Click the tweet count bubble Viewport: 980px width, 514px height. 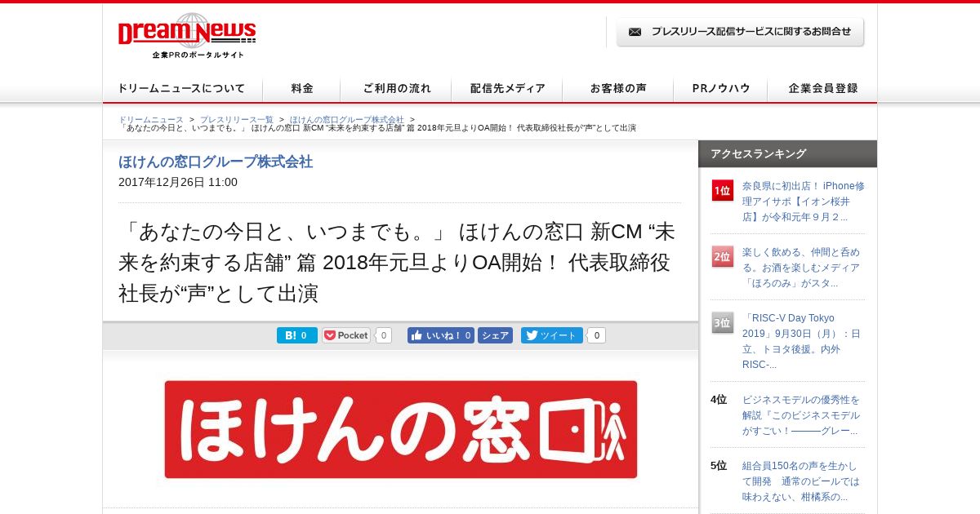(x=597, y=335)
